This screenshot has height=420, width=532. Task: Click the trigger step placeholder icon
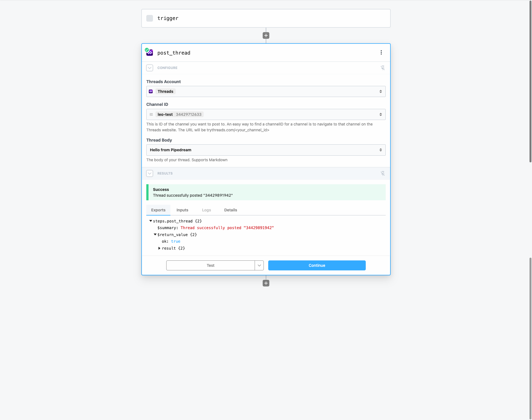[150, 18]
